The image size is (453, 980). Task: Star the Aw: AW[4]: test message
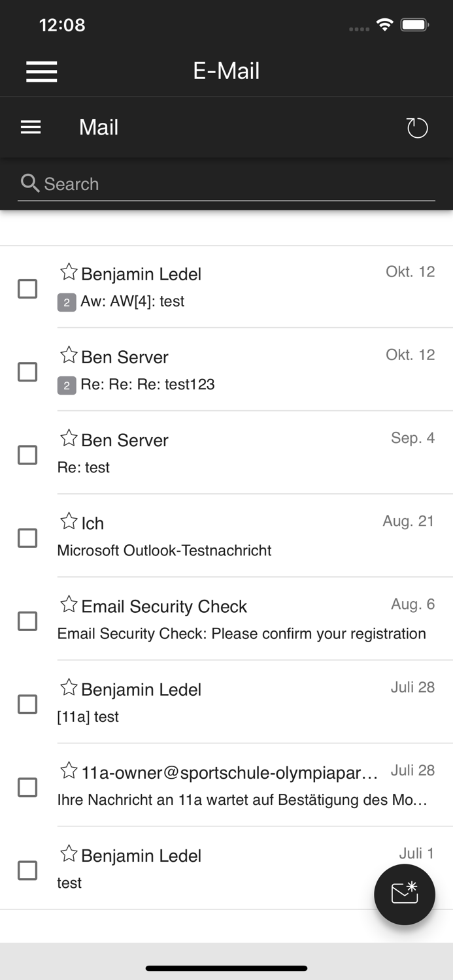pos(69,272)
